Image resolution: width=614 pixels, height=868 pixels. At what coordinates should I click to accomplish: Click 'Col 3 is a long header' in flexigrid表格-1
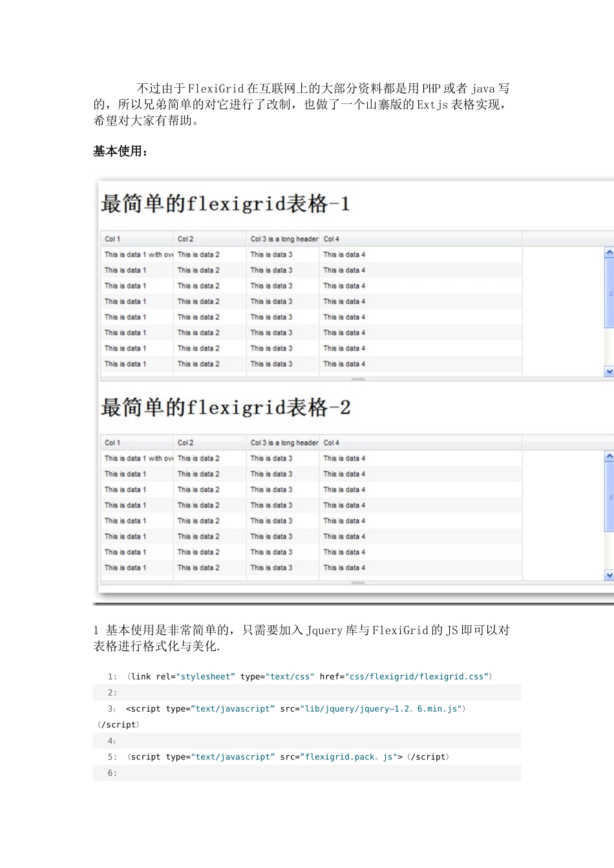click(x=282, y=239)
